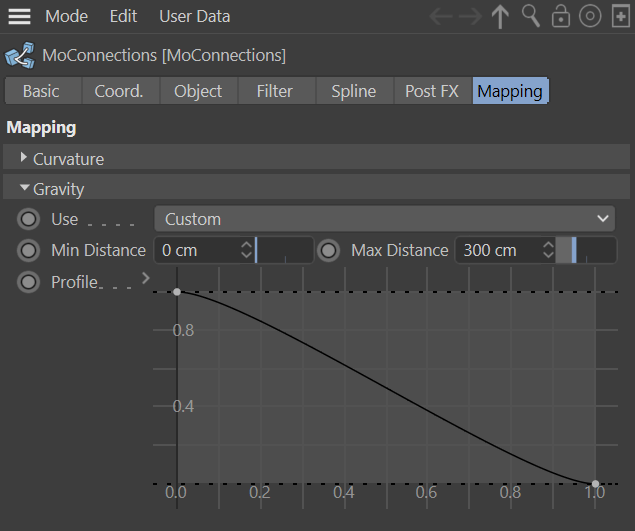Expand the Curvature section
The image size is (635, 531).
coord(24,158)
